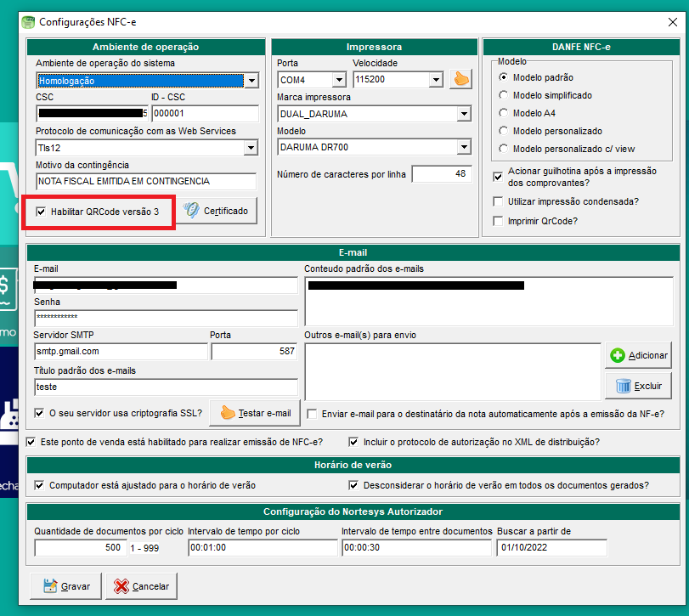This screenshot has height=616, width=689.
Task: Expand Marca impressora DUAL_DARUMA dropdown
Action: [463, 114]
